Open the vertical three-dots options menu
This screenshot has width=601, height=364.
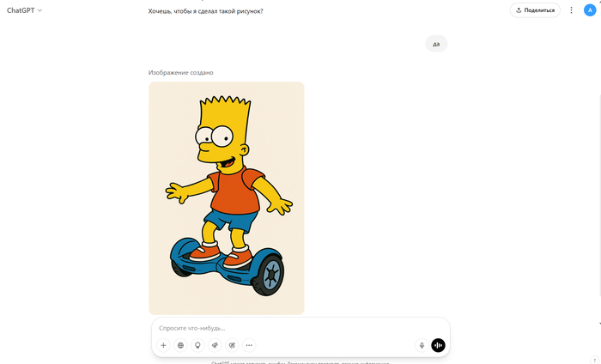click(572, 10)
